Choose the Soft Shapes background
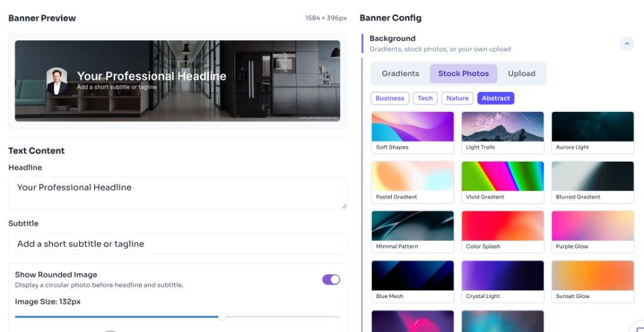The height and width of the screenshot is (332, 644). pos(413,132)
